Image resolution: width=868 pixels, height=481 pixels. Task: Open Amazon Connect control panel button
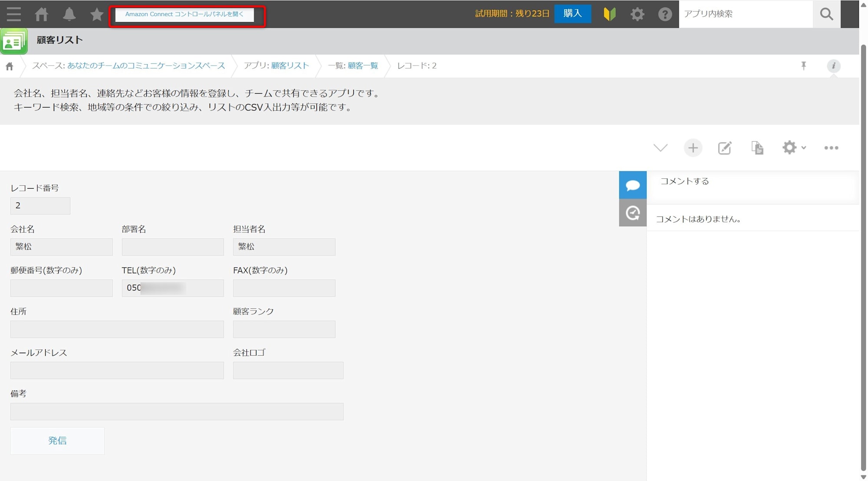[184, 14]
